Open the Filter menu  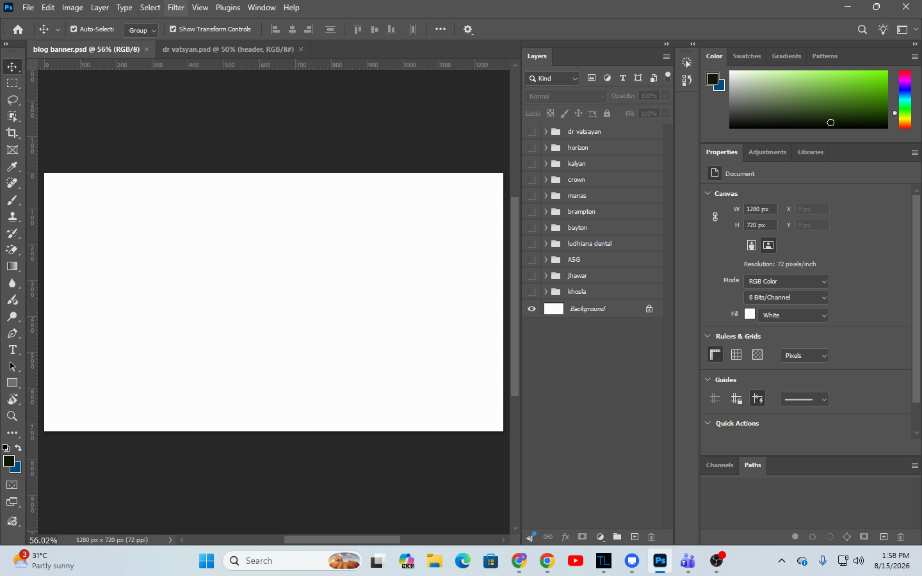click(175, 8)
